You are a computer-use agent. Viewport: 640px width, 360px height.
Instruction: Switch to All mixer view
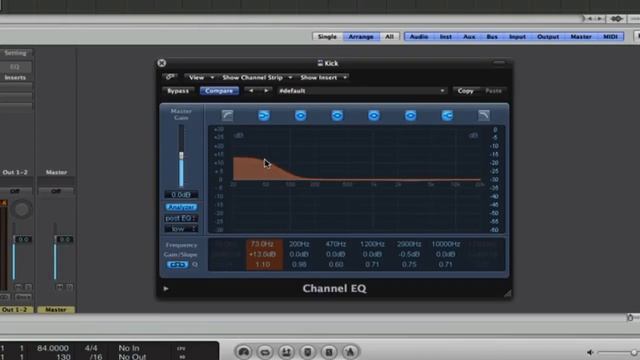coord(389,37)
